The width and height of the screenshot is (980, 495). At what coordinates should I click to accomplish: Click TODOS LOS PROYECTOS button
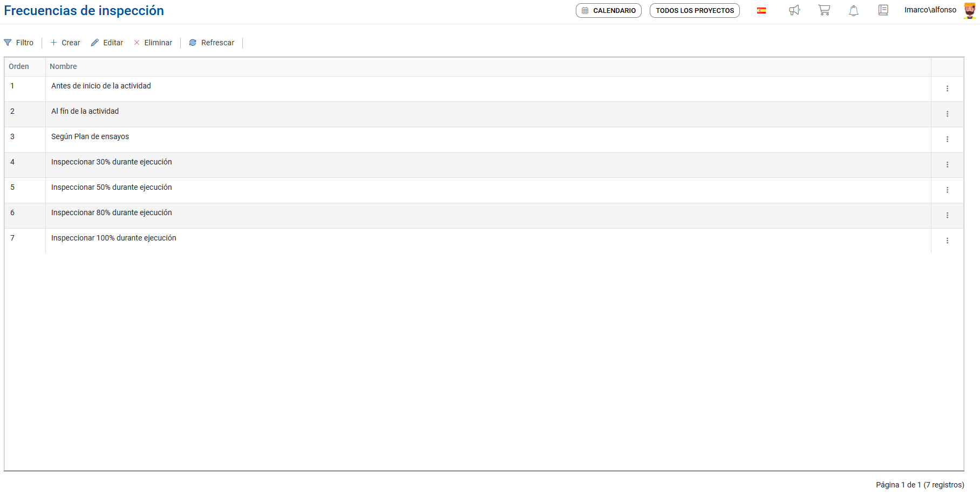(695, 11)
